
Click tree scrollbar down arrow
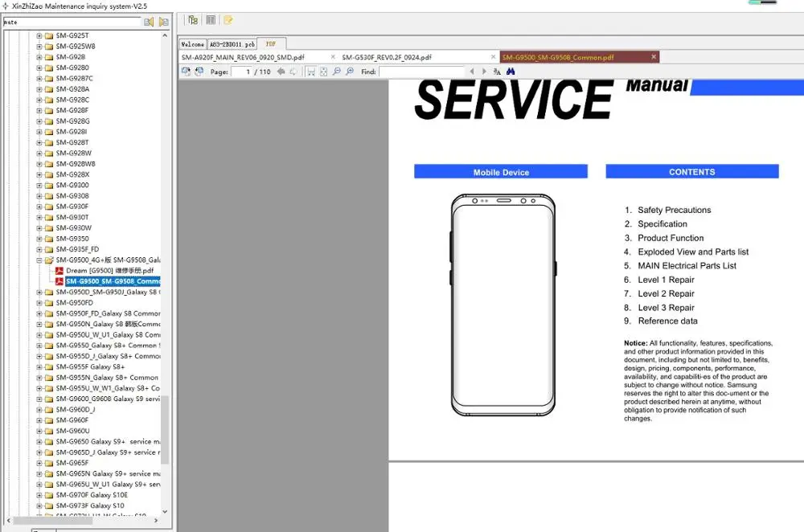165,511
